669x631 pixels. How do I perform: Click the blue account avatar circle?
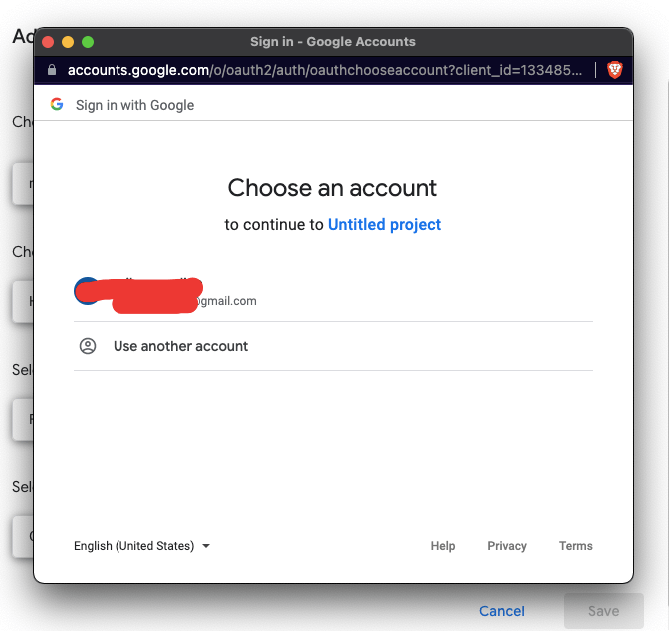pyautogui.click(x=87, y=291)
